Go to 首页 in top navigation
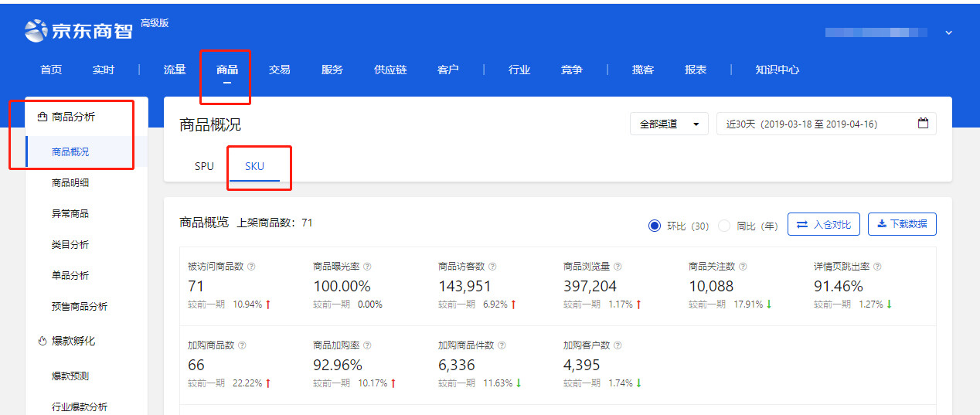 click(51, 70)
